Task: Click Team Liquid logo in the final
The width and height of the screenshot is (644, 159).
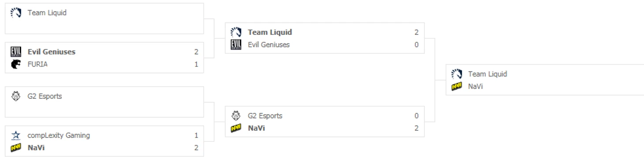Action: (457, 74)
